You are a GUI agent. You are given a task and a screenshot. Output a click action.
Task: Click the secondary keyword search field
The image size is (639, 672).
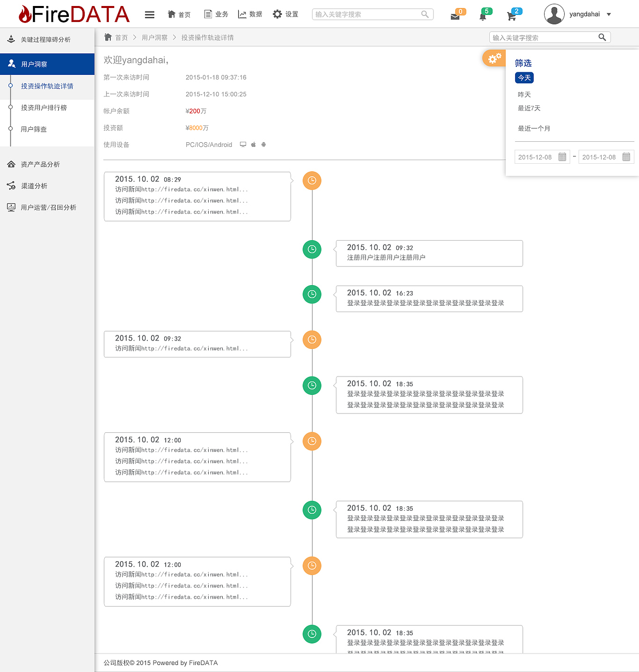point(550,37)
